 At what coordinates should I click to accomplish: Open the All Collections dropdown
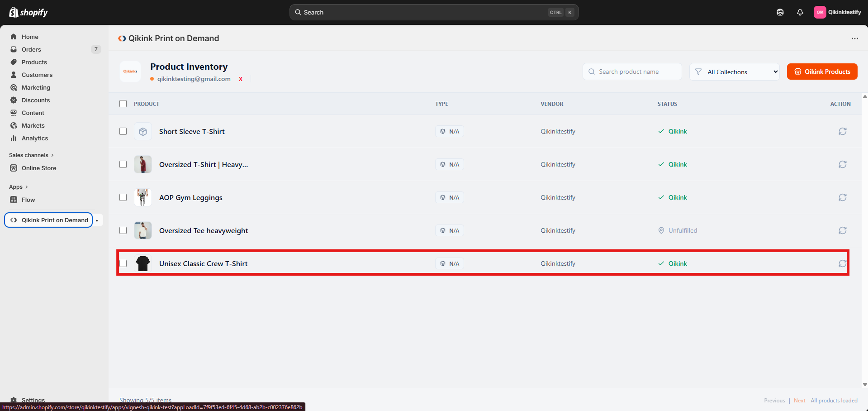tap(734, 72)
